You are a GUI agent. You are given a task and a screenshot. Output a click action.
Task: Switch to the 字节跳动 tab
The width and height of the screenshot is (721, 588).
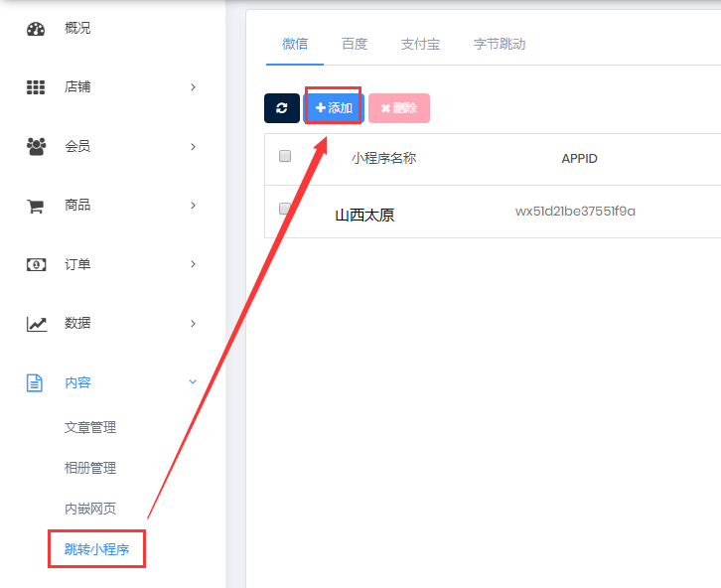coord(500,44)
